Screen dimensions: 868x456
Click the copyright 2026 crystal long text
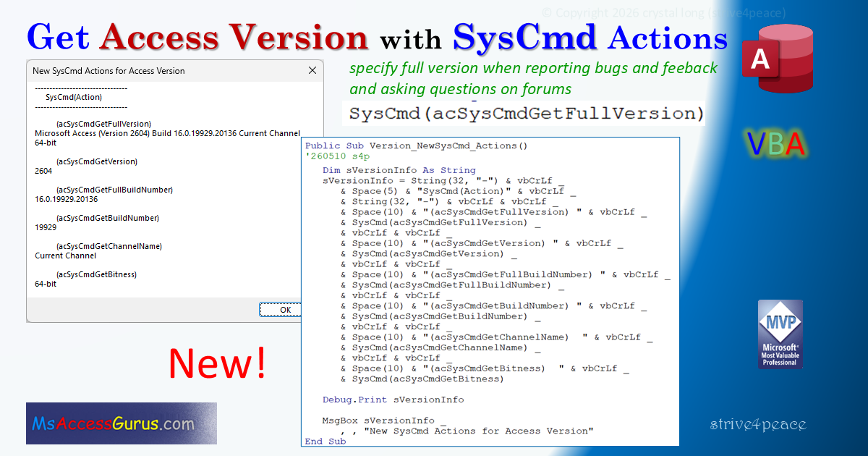click(x=663, y=12)
